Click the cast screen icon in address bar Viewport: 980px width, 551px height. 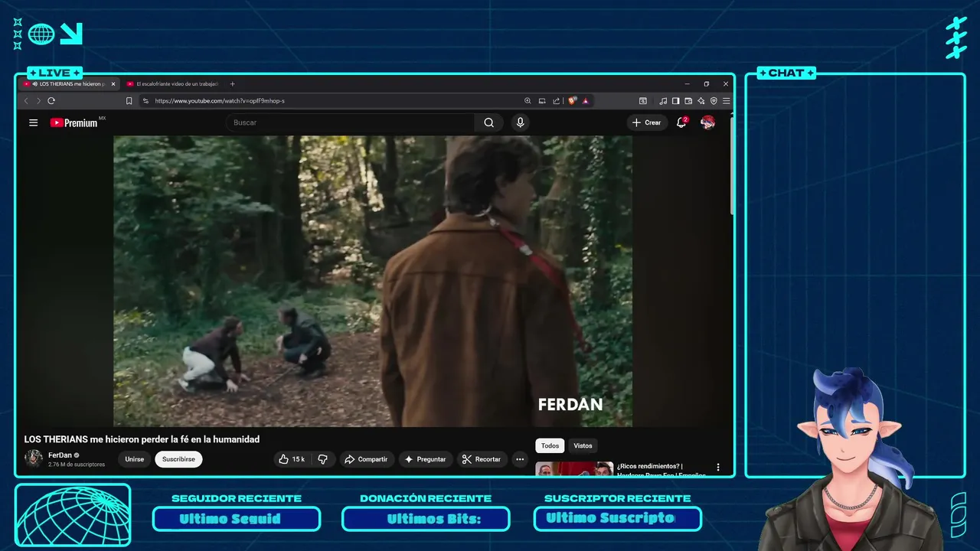click(542, 100)
